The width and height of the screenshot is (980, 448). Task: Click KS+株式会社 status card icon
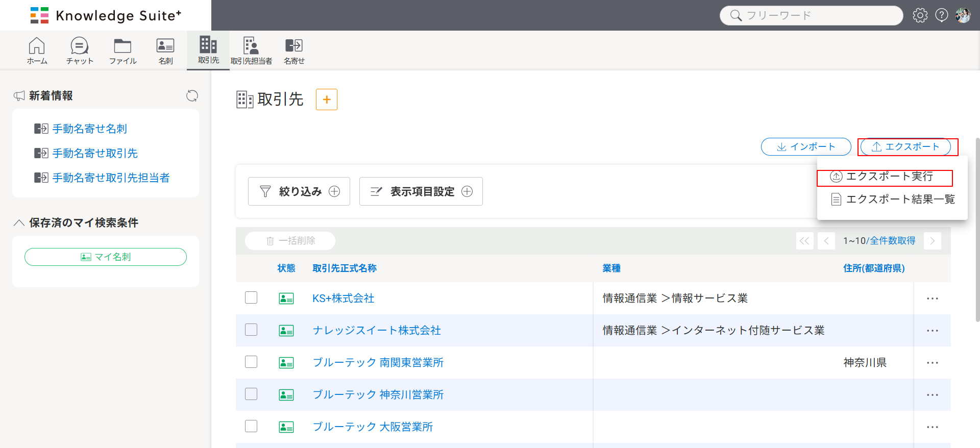coord(286,298)
